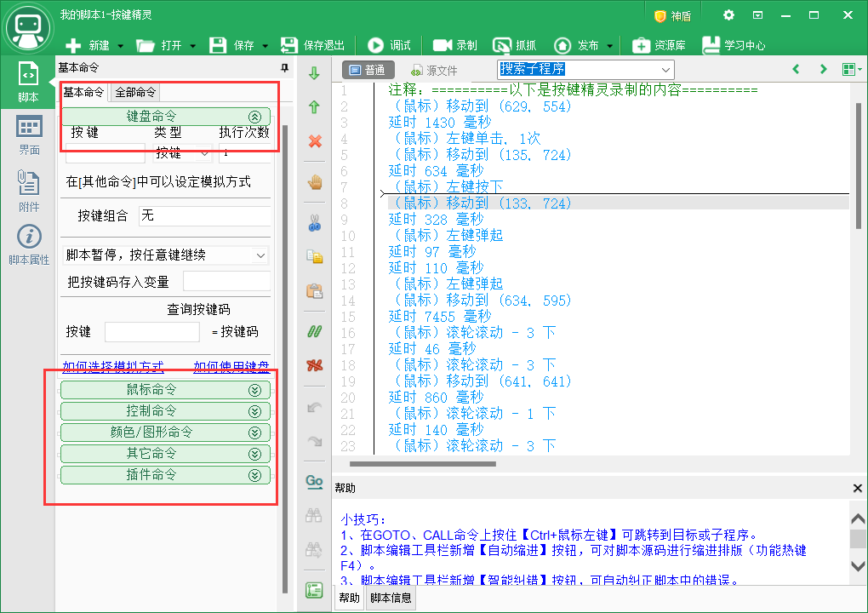Screen dimensions: 868x613
Task: Click 发布 publish button
Action: point(576,45)
